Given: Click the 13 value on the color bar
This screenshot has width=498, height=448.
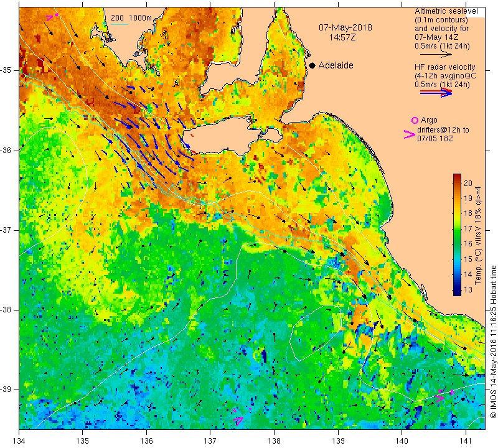Looking at the screenshot, I should tap(468, 289).
